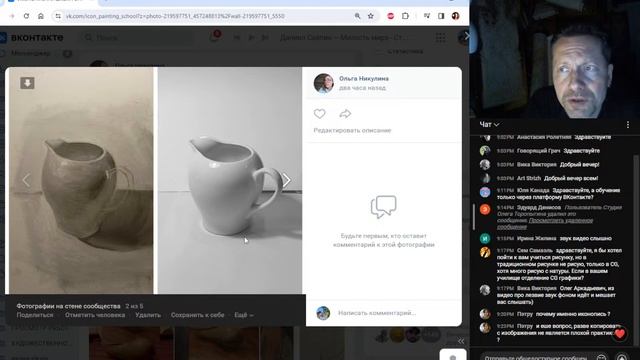Expand the Чат dropdown in stream panel

[x=489, y=124]
